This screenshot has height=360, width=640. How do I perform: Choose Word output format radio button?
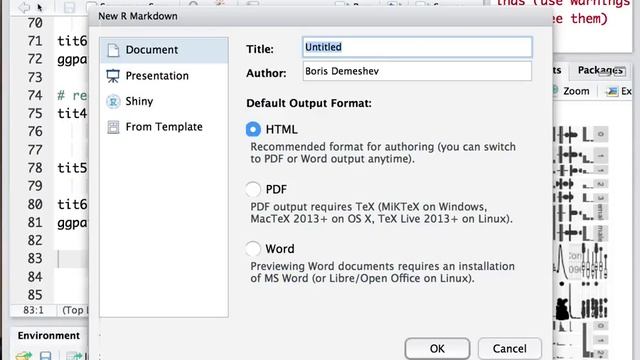pos(253,249)
